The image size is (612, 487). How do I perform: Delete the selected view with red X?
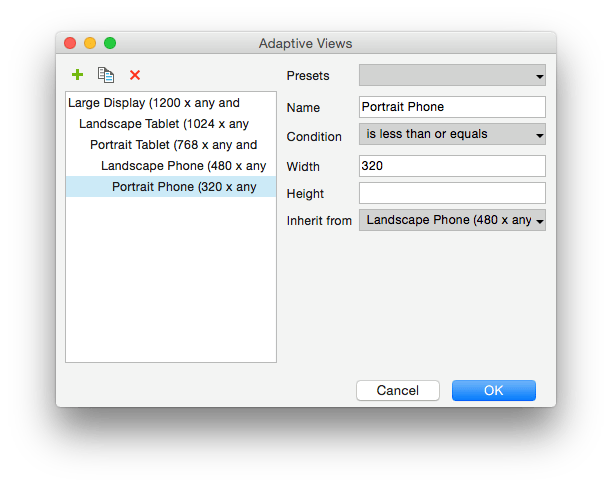[x=135, y=75]
